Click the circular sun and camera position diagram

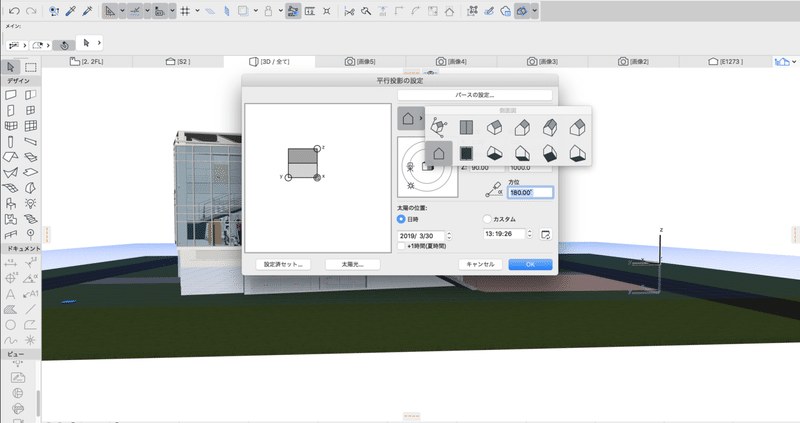click(428, 167)
